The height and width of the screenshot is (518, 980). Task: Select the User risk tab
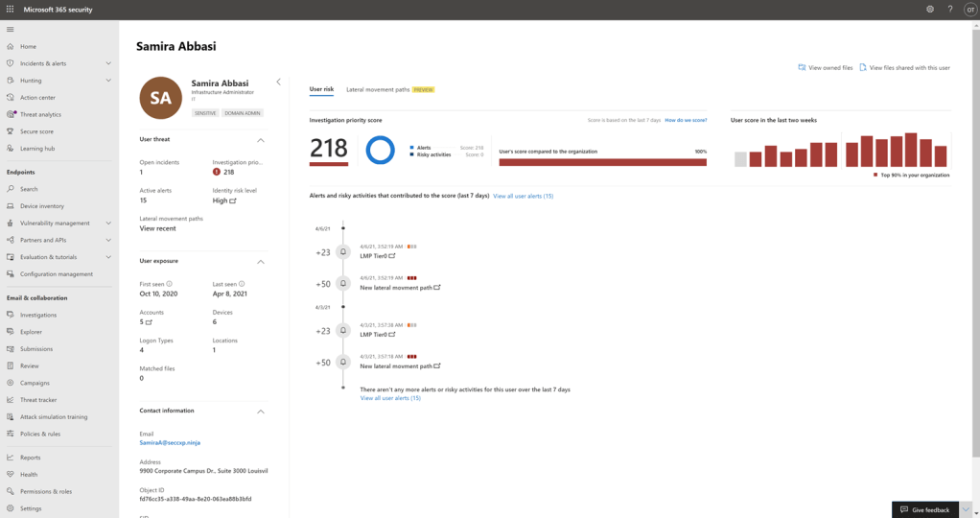pos(321,89)
